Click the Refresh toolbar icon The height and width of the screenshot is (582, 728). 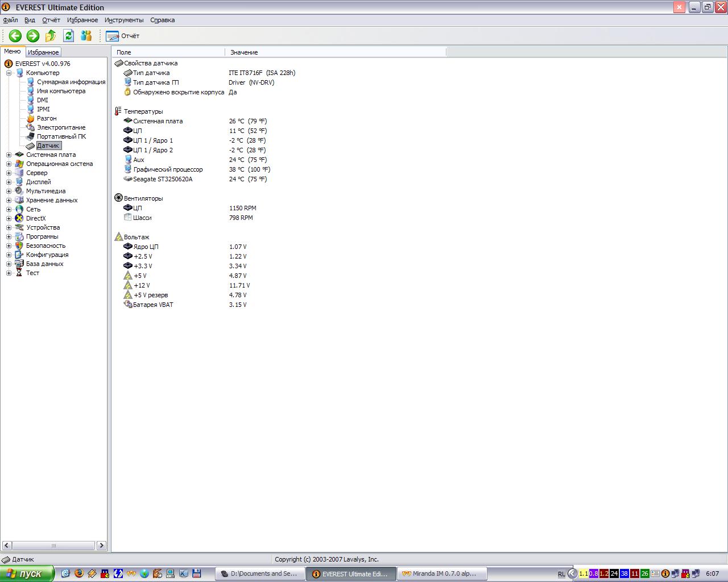(68, 36)
